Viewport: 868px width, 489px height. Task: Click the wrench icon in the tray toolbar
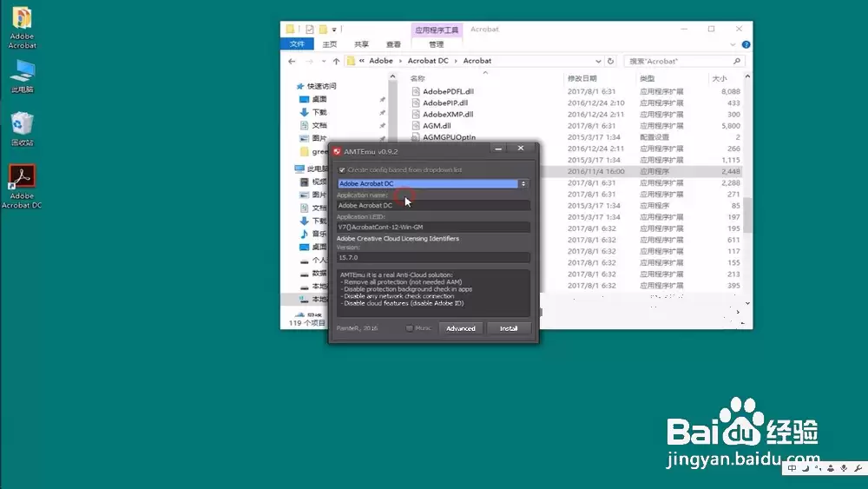858,468
